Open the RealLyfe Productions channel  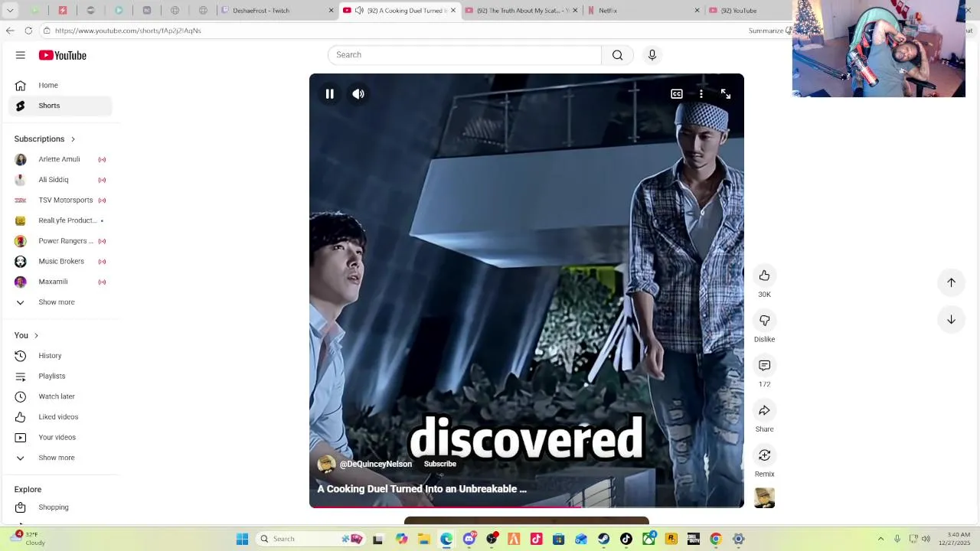(x=60, y=220)
